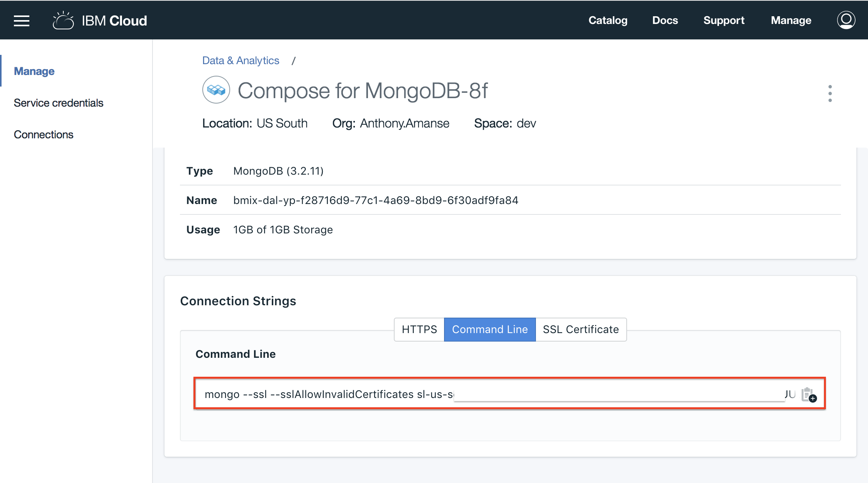The width and height of the screenshot is (868, 483).
Task: Go to Support in header
Action: click(x=724, y=20)
